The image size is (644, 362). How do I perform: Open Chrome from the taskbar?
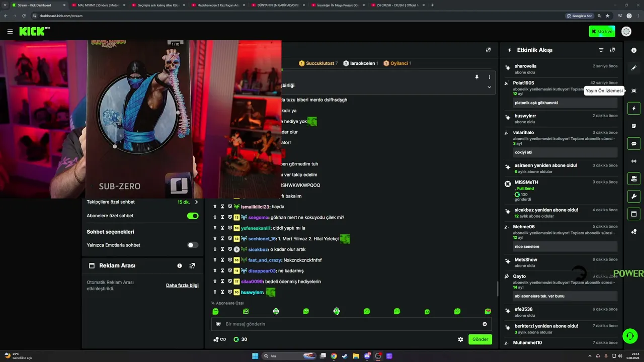click(334, 356)
